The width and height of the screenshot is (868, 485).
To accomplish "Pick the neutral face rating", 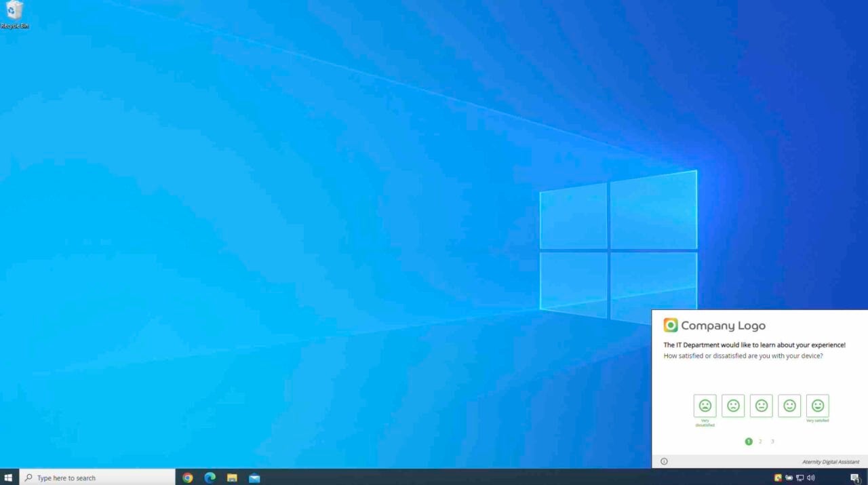I will pos(762,406).
